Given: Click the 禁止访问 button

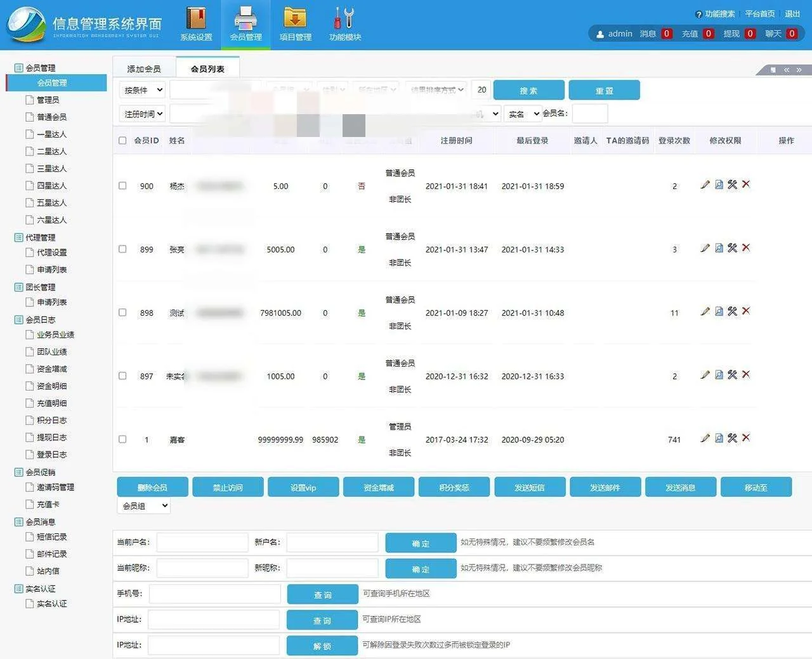Looking at the screenshot, I should pyautogui.click(x=228, y=487).
